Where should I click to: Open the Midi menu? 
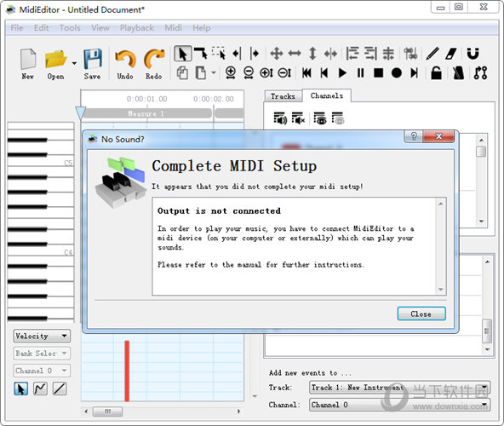[x=174, y=28]
